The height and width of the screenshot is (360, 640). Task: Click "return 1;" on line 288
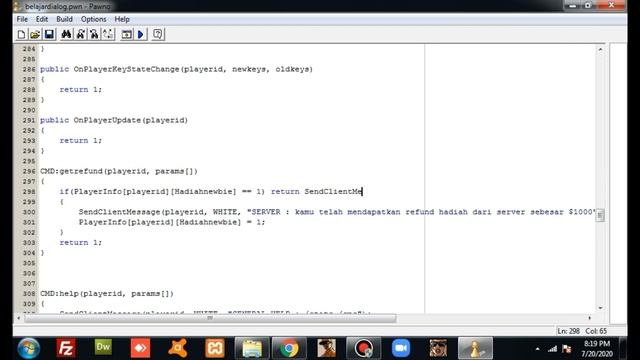pyautogui.click(x=80, y=89)
